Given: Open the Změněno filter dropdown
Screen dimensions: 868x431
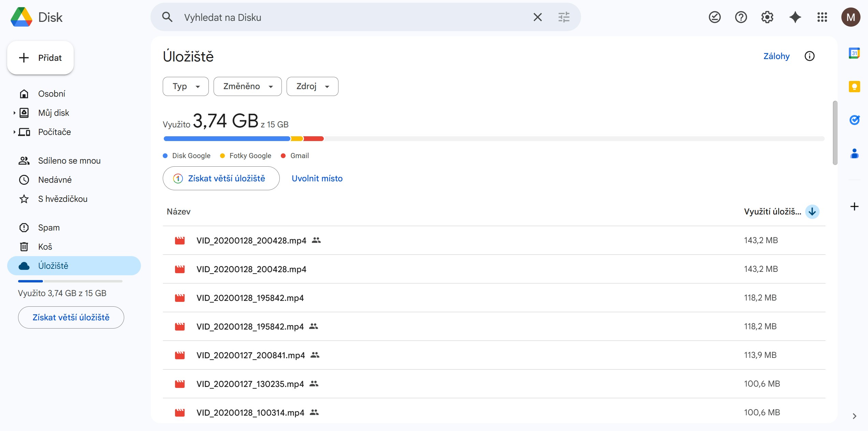Looking at the screenshot, I should tap(247, 86).
